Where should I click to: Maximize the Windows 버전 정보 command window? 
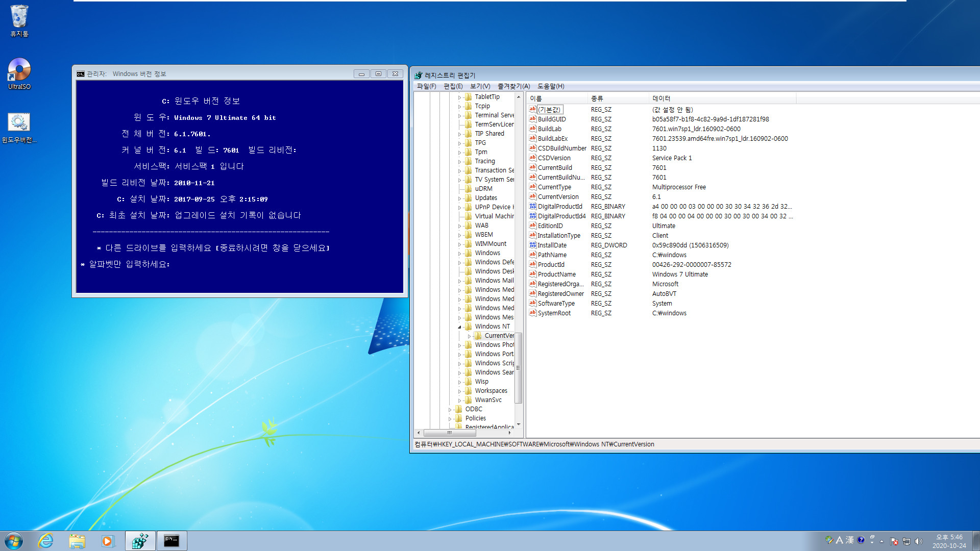tap(378, 74)
